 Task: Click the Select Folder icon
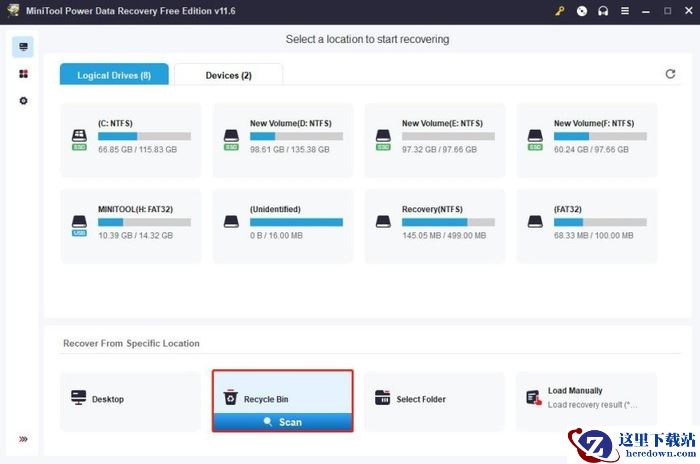click(383, 397)
